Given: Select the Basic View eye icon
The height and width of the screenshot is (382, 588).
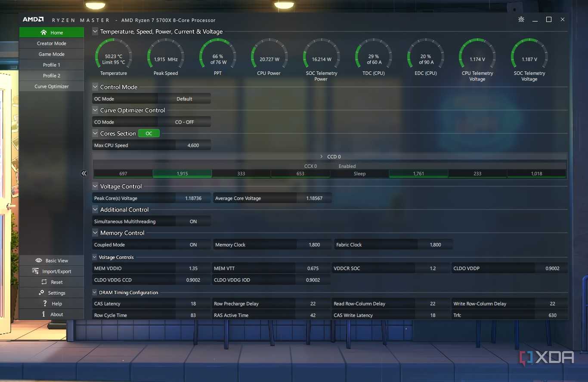Looking at the screenshot, I should click(x=39, y=260).
